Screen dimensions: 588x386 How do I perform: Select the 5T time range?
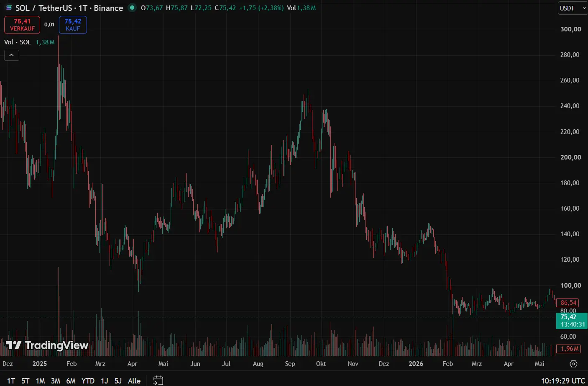[26, 381]
